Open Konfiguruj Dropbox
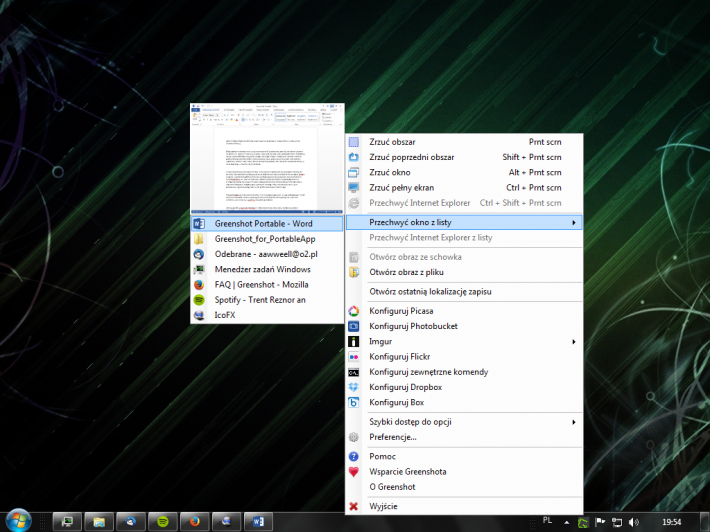The width and height of the screenshot is (710, 532). (x=465, y=387)
